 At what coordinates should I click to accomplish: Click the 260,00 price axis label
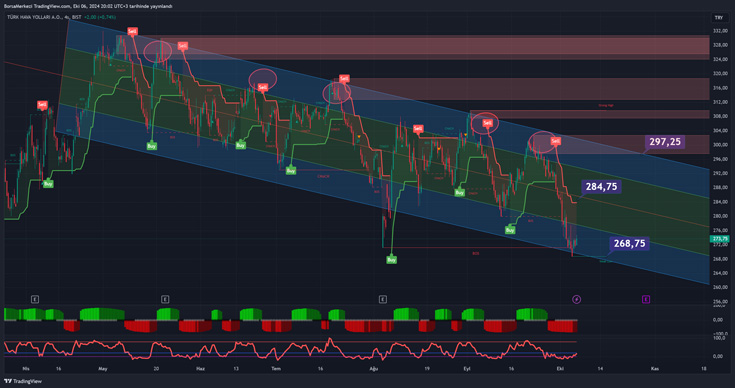point(720,287)
